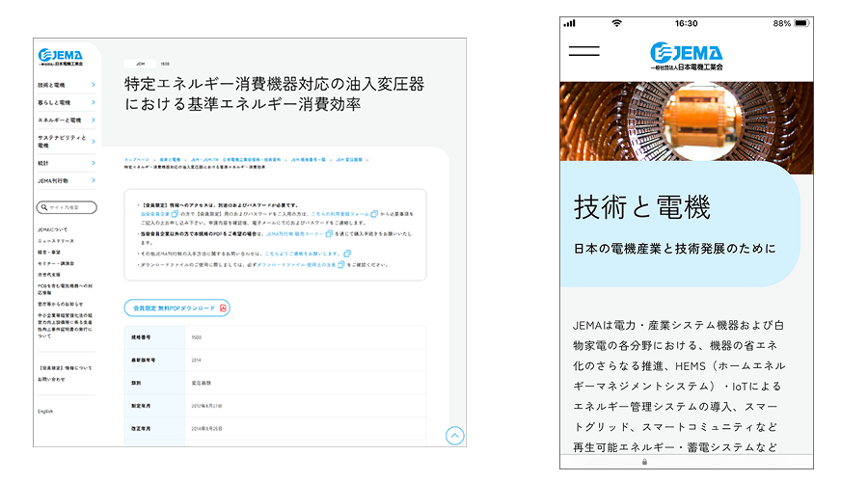Open the mobile hamburger menu
This screenshot has height=482, width=868.
point(584,52)
